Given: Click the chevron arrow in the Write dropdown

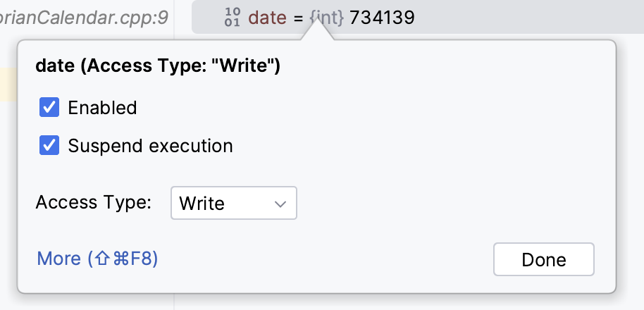Looking at the screenshot, I should pos(280,204).
